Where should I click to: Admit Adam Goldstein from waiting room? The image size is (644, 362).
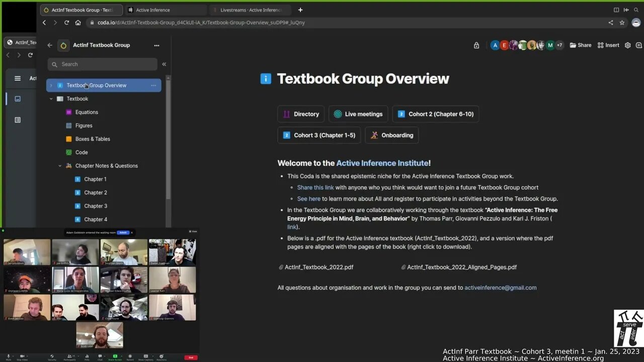click(x=123, y=233)
